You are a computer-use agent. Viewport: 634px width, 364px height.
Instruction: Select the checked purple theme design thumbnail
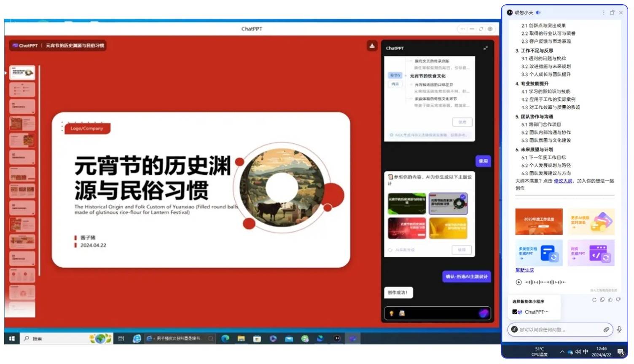[x=448, y=203]
